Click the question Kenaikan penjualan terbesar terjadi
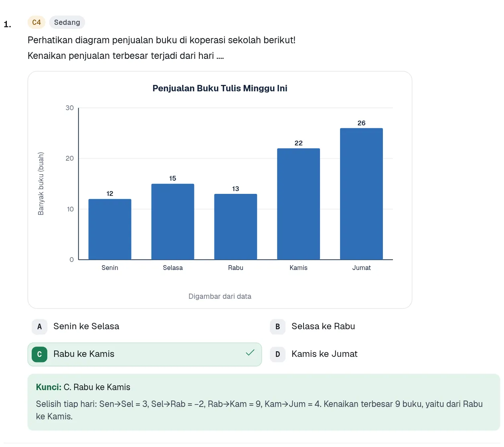 [x=126, y=56]
